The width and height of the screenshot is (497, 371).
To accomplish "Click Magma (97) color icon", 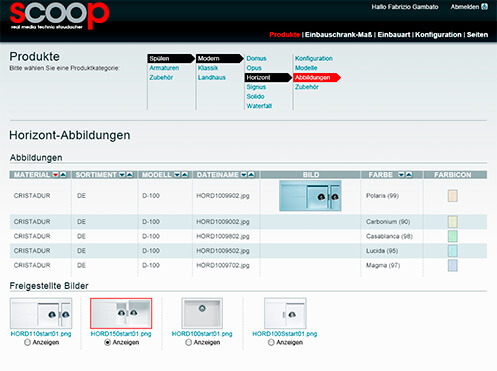I will (x=452, y=265).
